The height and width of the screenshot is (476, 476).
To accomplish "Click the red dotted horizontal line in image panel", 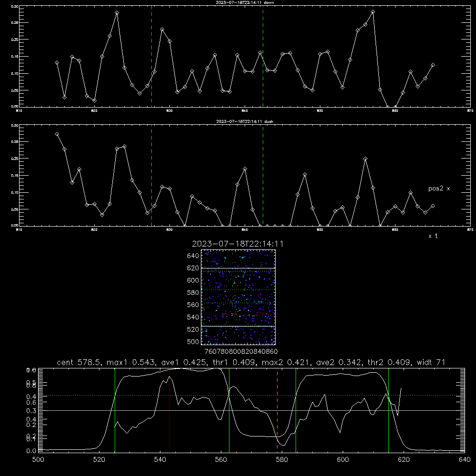I will point(238,315).
